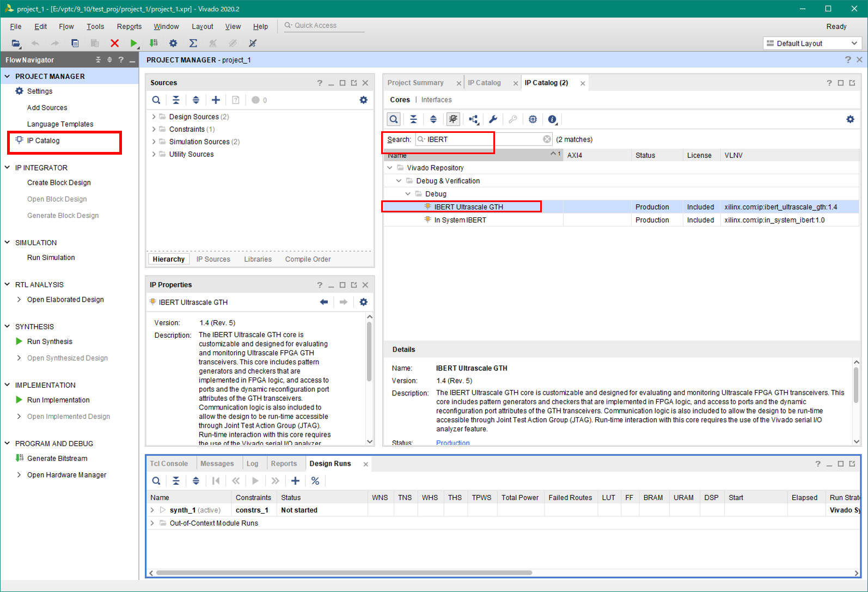The width and height of the screenshot is (868, 592).
Task: Close the Design Runs tab
Action: (x=366, y=464)
